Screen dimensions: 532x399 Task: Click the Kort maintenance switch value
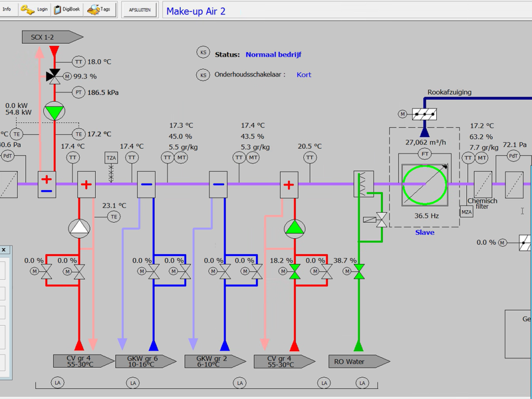pos(303,75)
